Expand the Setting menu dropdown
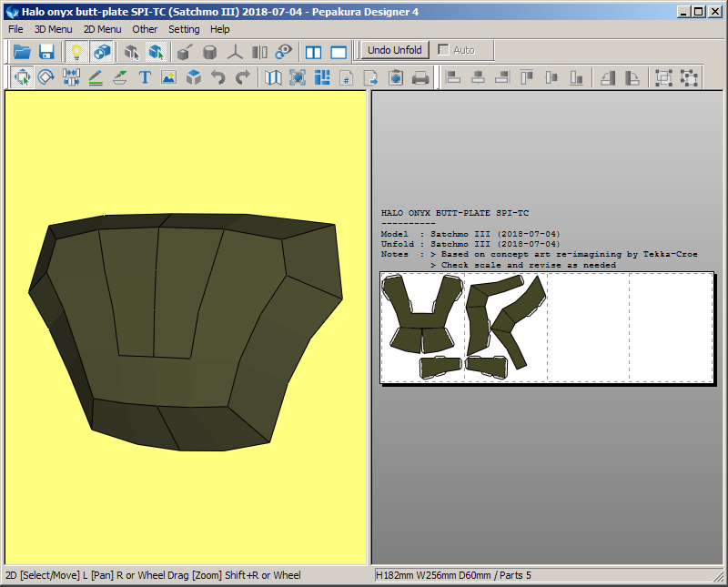Image resolution: width=728 pixels, height=587 pixels. coord(184,29)
